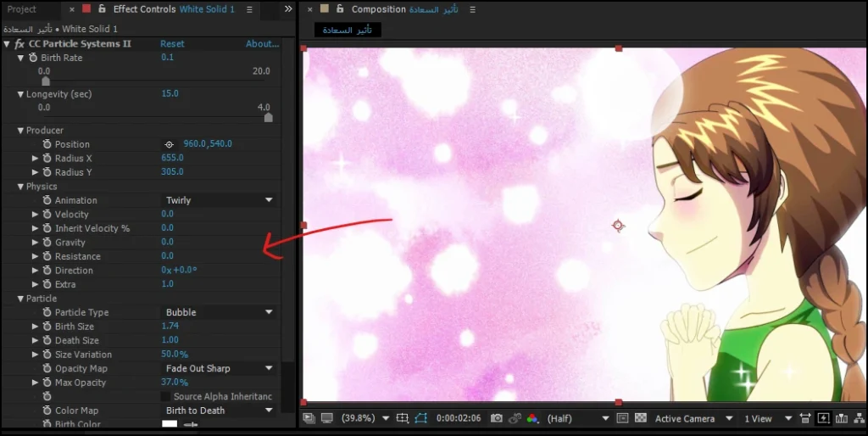Click the تأثير السعادة composition name tab
Screen dimensions: 868x436
[347, 30]
